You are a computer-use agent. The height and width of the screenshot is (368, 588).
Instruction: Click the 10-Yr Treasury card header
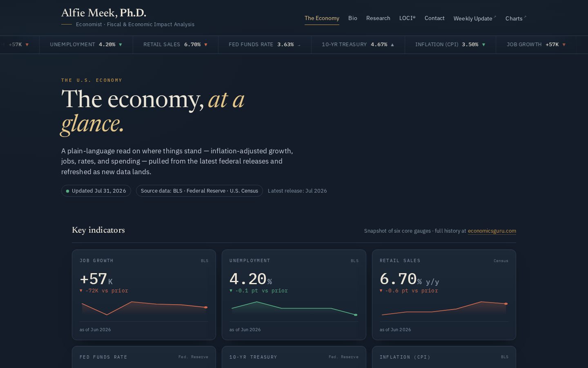[x=294, y=357]
